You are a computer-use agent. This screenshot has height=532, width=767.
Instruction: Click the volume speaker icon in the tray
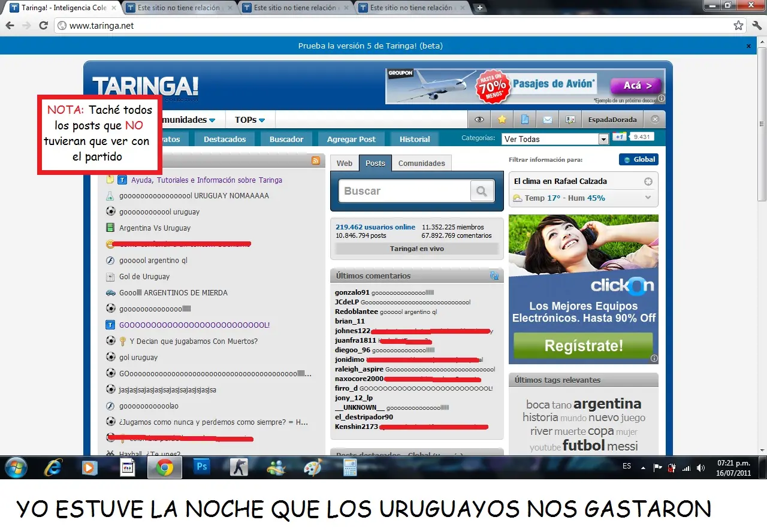point(701,468)
